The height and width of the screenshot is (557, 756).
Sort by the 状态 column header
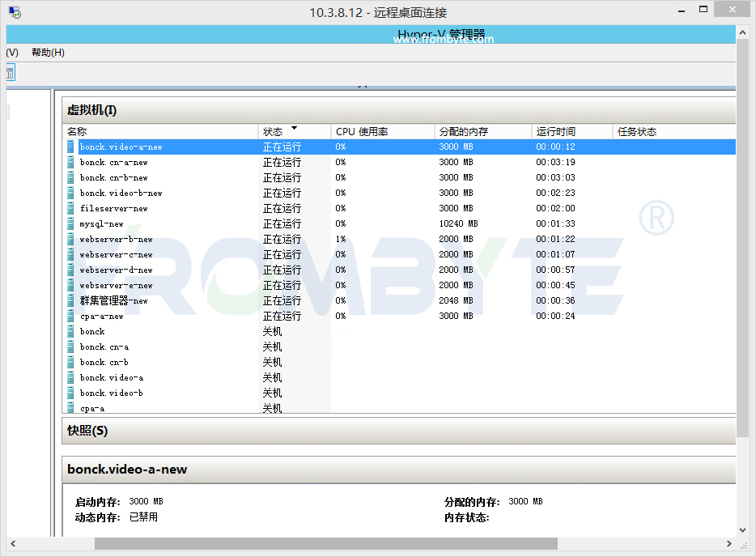[294, 132]
